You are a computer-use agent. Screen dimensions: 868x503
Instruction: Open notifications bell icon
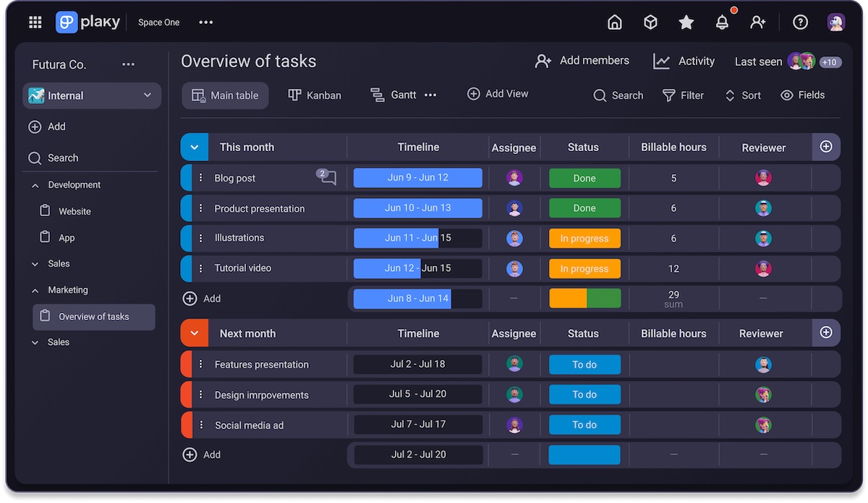722,22
